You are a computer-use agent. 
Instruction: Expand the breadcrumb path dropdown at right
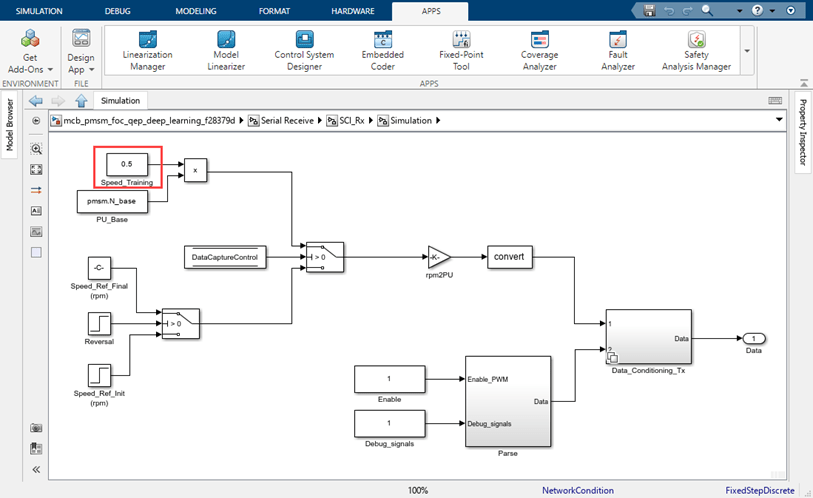[x=779, y=120]
